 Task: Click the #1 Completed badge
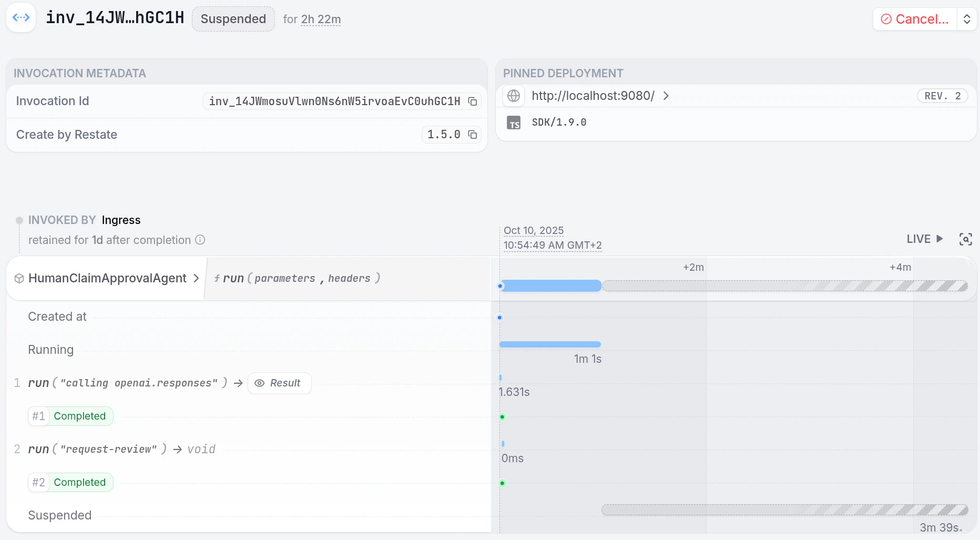[70, 416]
